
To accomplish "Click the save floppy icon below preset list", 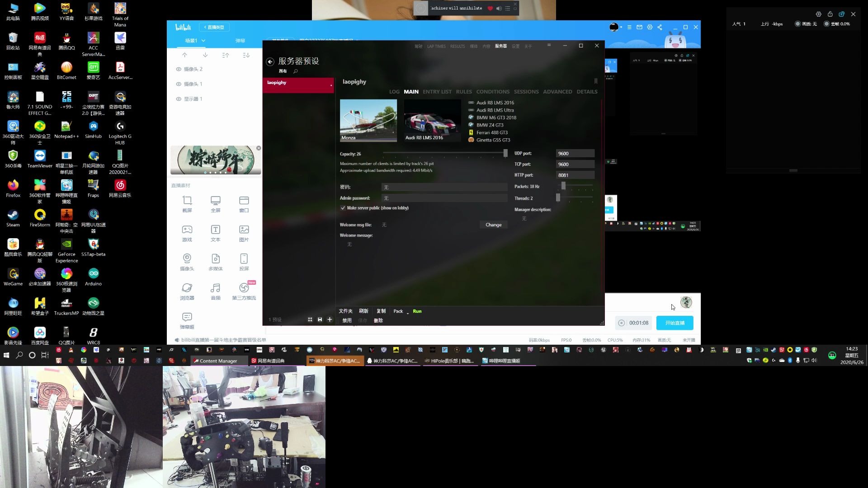I will tap(320, 319).
